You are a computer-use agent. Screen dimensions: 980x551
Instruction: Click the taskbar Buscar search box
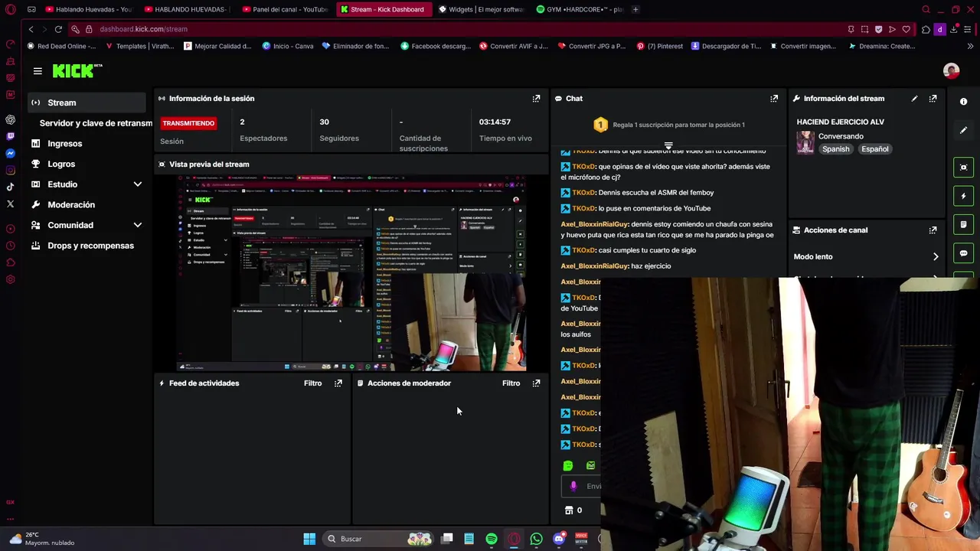pyautogui.click(x=377, y=539)
